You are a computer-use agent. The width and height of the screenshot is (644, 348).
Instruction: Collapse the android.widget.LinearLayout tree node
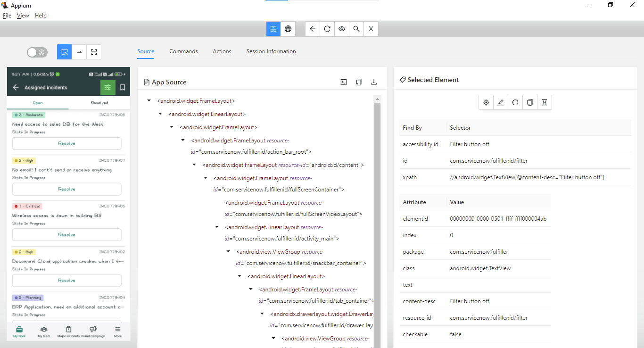click(160, 114)
